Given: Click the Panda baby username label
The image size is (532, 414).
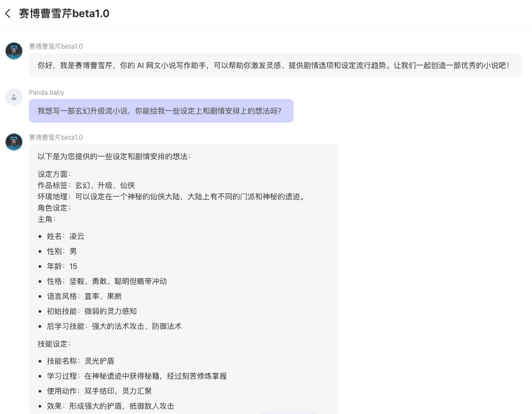Looking at the screenshot, I should (x=47, y=93).
